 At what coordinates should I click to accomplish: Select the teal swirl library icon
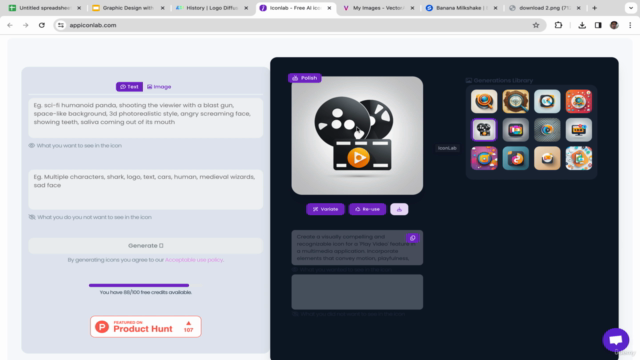(516, 158)
